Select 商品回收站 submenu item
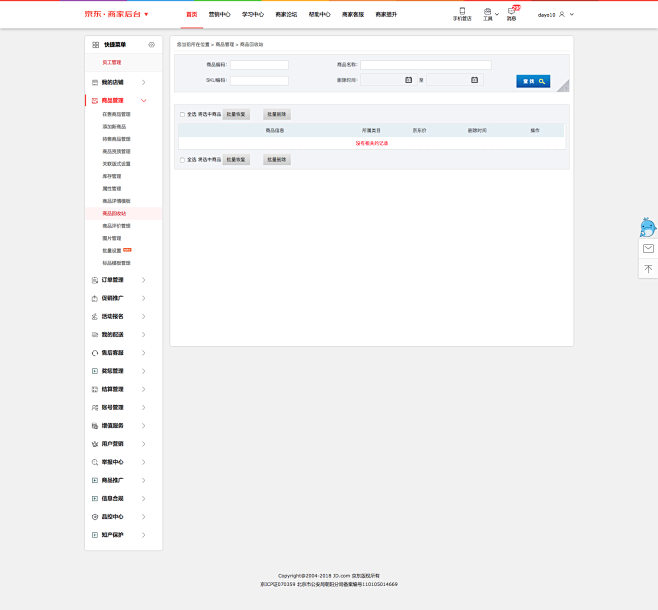 pos(114,214)
